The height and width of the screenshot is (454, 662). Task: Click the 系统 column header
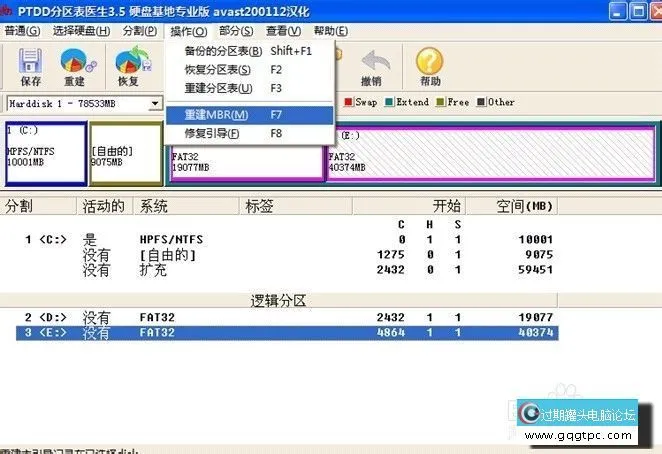(186, 206)
